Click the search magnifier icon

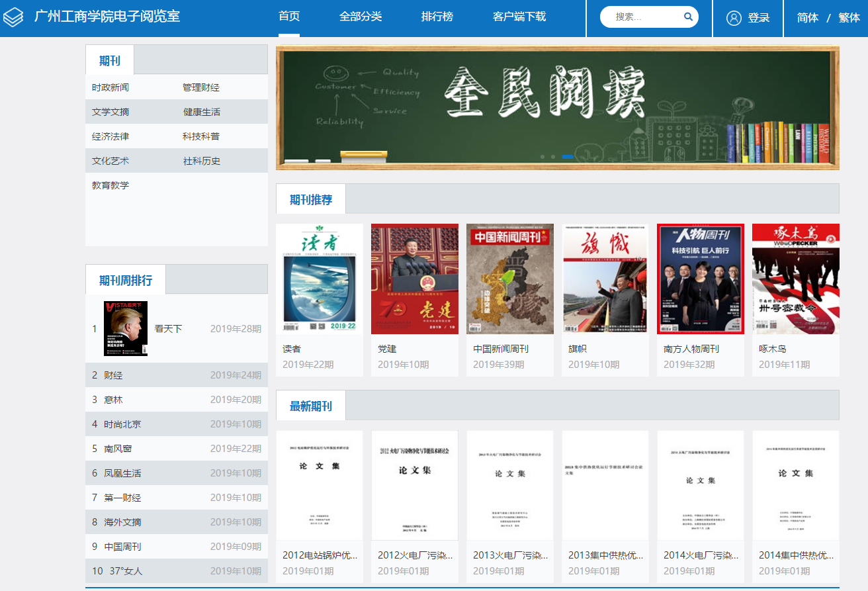point(688,17)
